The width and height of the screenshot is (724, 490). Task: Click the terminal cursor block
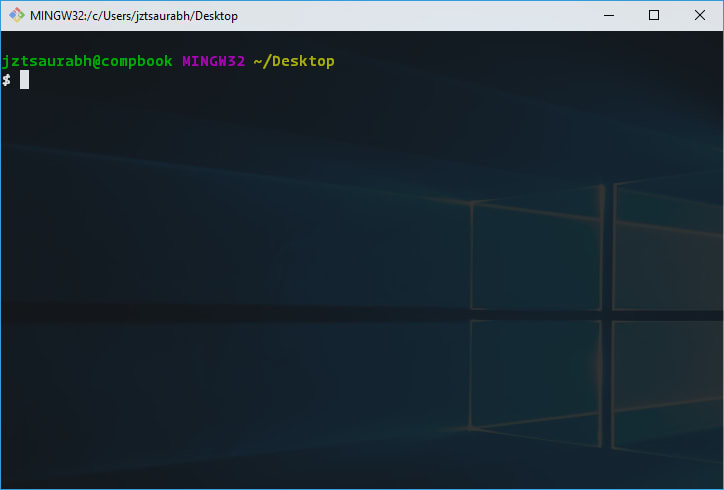tap(24, 79)
